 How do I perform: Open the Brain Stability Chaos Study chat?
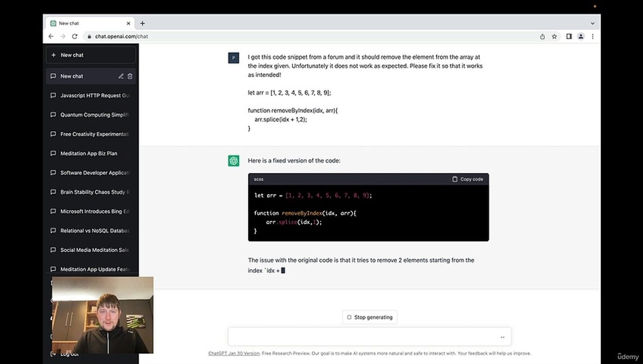click(x=91, y=192)
